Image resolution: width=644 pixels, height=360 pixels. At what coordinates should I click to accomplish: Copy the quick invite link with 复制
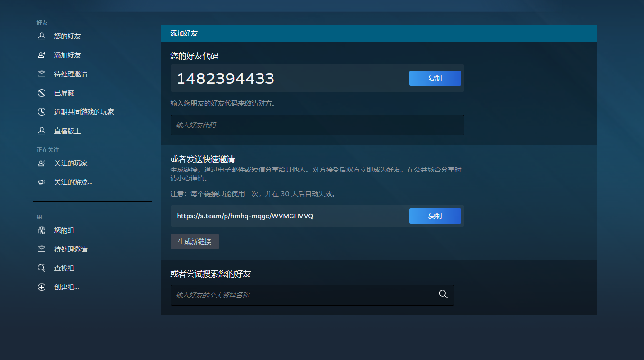[x=435, y=216]
